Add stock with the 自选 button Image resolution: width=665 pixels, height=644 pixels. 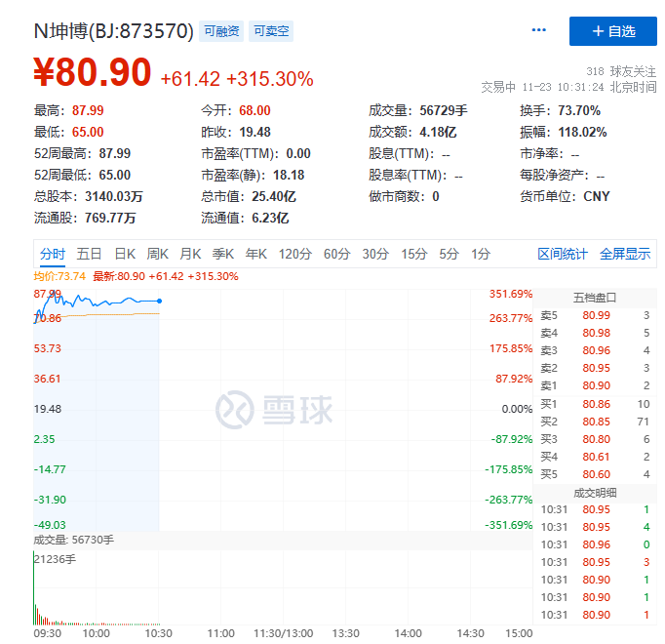tap(613, 31)
